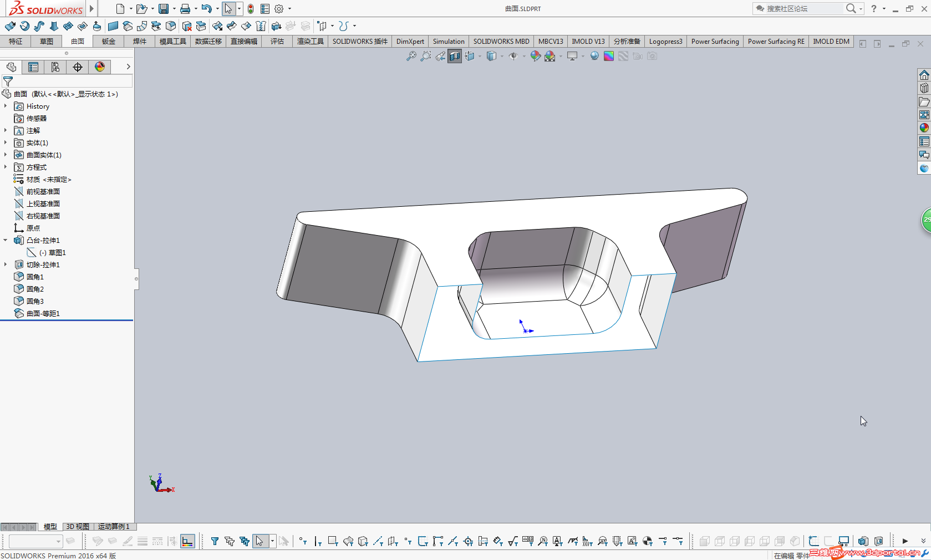Select 前视基准面 plane in tree
Screen dimensions: 931x560
click(x=43, y=191)
